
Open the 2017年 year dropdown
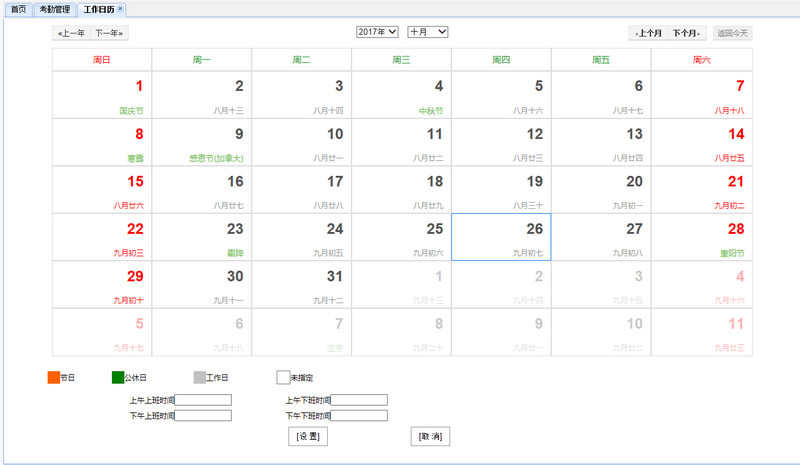pyautogui.click(x=377, y=32)
